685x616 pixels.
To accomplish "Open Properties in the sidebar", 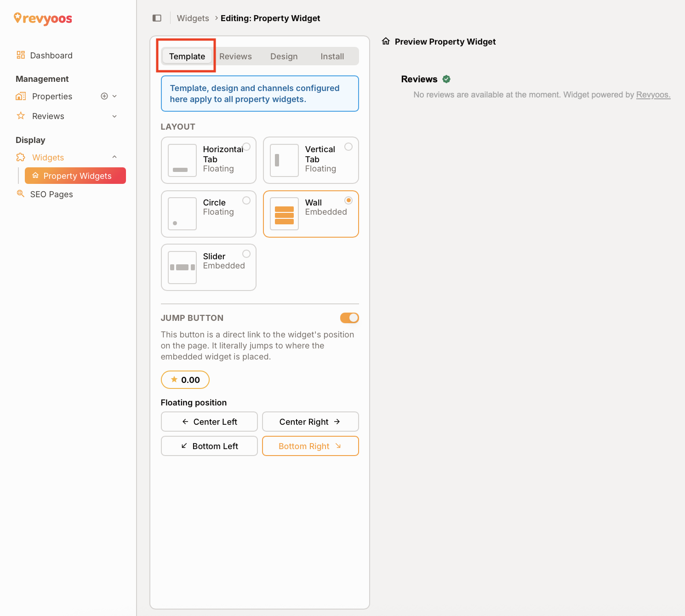I will (x=52, y=96).
